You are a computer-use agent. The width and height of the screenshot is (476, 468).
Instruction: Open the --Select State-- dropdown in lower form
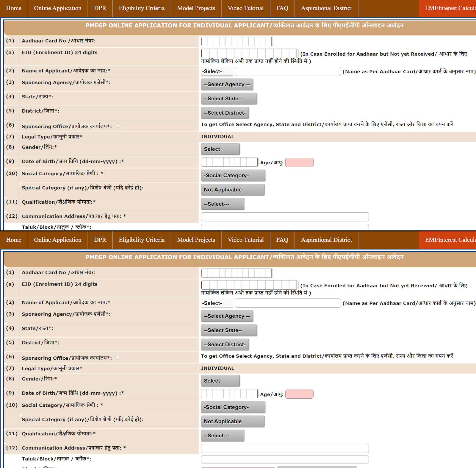[229, 330]
